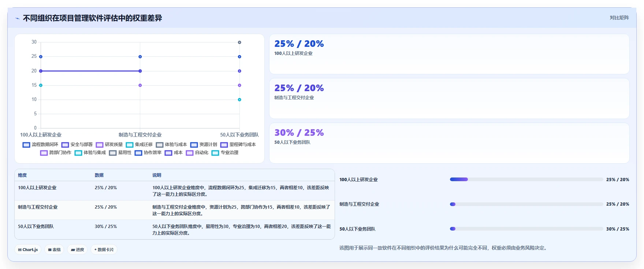Hide the 研发质量 series via its legend
The height and width of the screenshot is (269, 644).
109,145
